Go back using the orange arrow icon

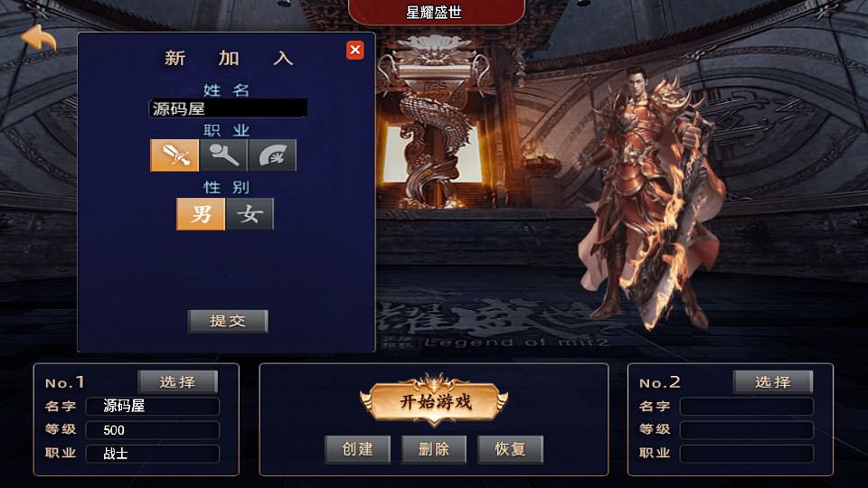coord(39,39)
